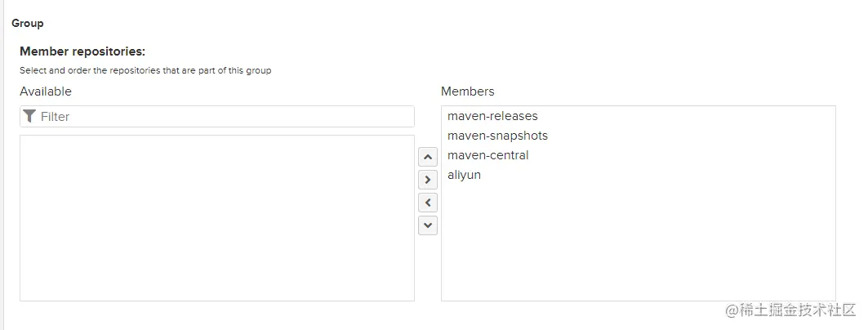Click the right arrow to add repository
The height and width of the screenshot is (330, 868).
point(428,180)
